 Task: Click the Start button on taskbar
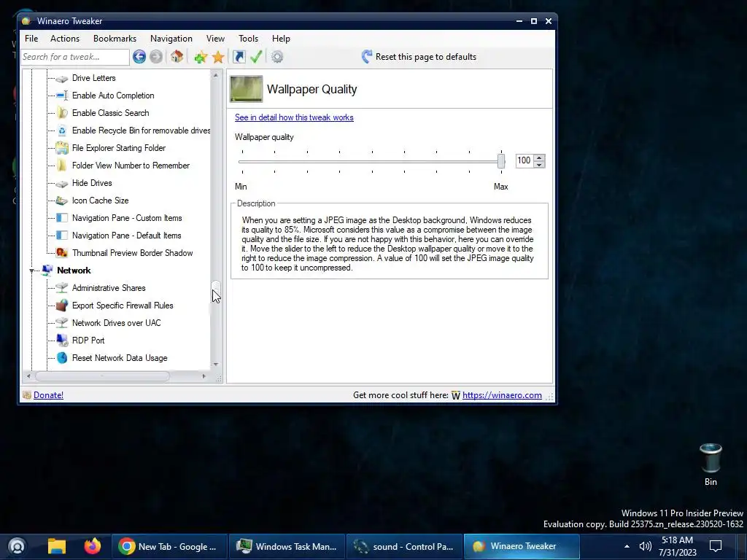pyautogui.click(x=17, y=546)
